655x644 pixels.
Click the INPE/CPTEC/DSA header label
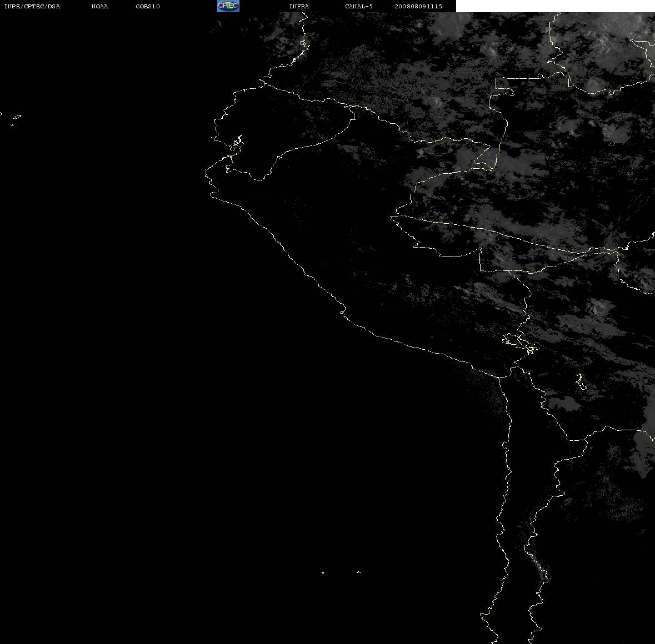click(32, 6)
